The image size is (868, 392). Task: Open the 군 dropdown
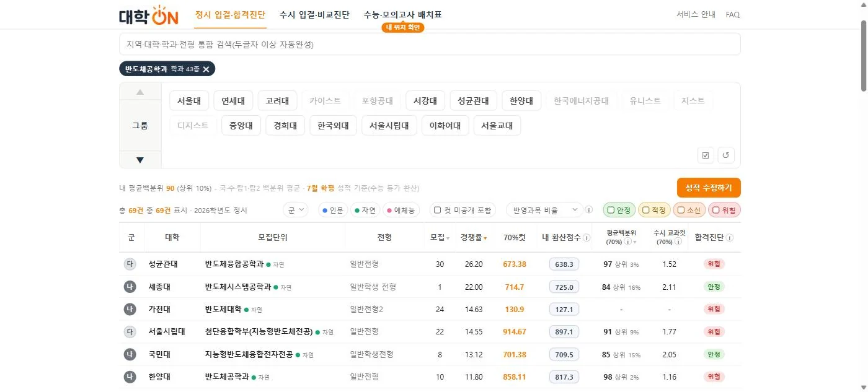tap(295, 210)
